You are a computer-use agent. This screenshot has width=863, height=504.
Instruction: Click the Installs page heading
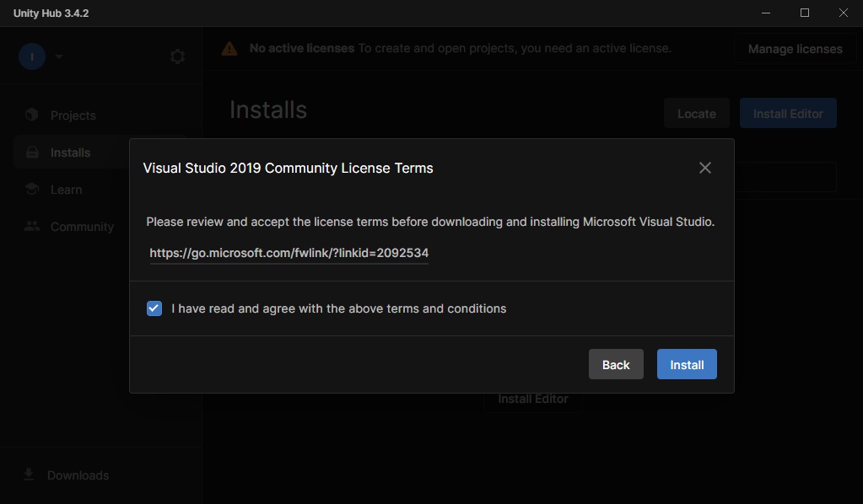(x=268, y=110)
